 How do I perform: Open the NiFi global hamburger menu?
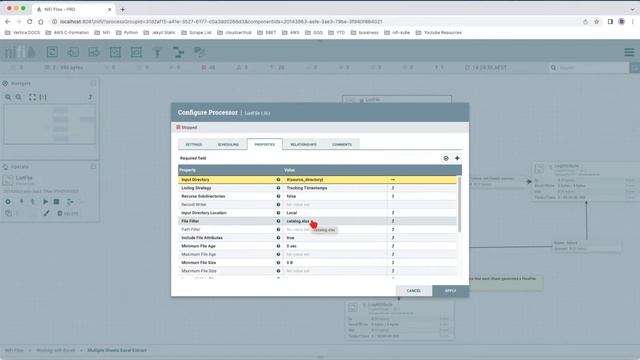629,52
